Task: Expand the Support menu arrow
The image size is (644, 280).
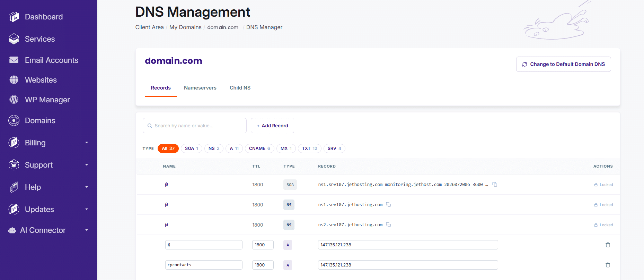Action: pyautogui.click(x=87, y=165)
